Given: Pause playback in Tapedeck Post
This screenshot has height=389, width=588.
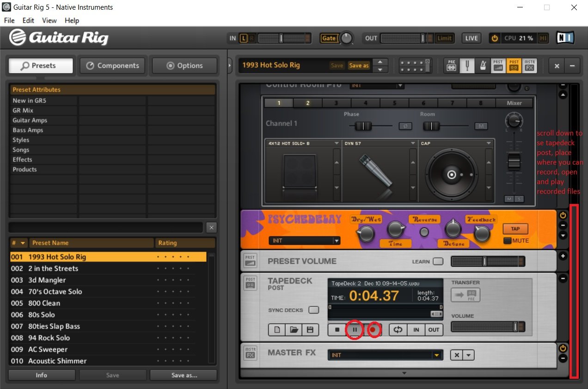Looking at the screenshot, I should pyautogui.click(x=355, y=330).
